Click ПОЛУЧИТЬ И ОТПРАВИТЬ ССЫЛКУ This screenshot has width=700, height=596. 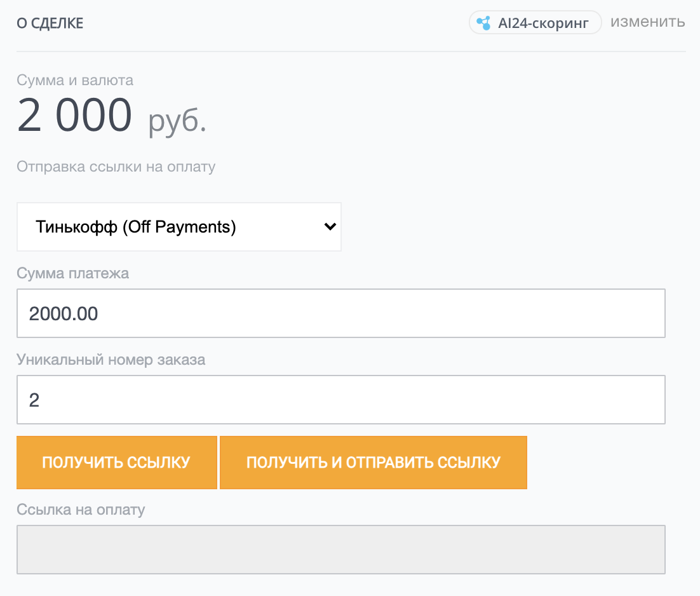pyautogui.click(x=373, y=462)
